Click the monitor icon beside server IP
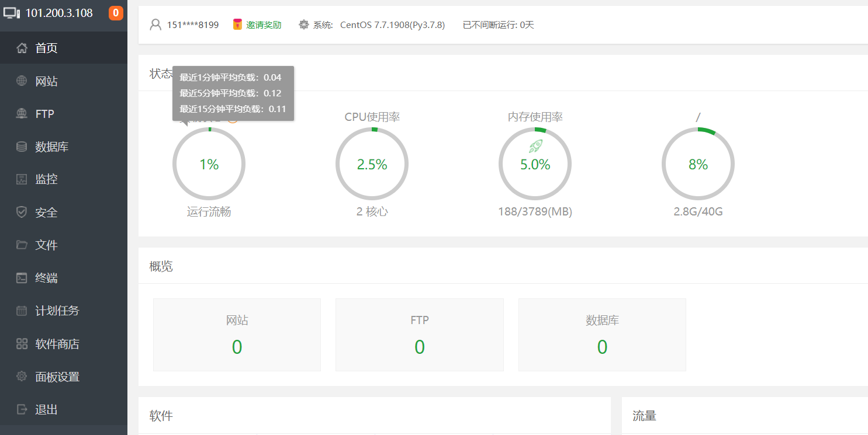 tap(12, 12)
